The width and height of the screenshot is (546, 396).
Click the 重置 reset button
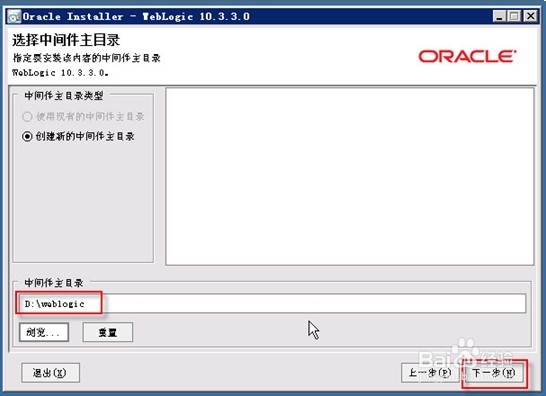pyautogui.click(x=108, y=332)
